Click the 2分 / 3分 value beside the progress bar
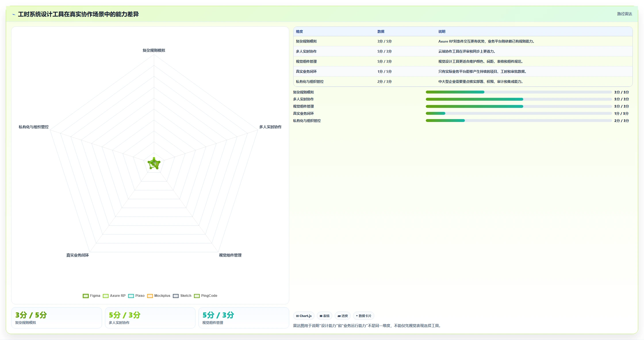Viewport: 644px width, 340px height. (x=622, y=121)
